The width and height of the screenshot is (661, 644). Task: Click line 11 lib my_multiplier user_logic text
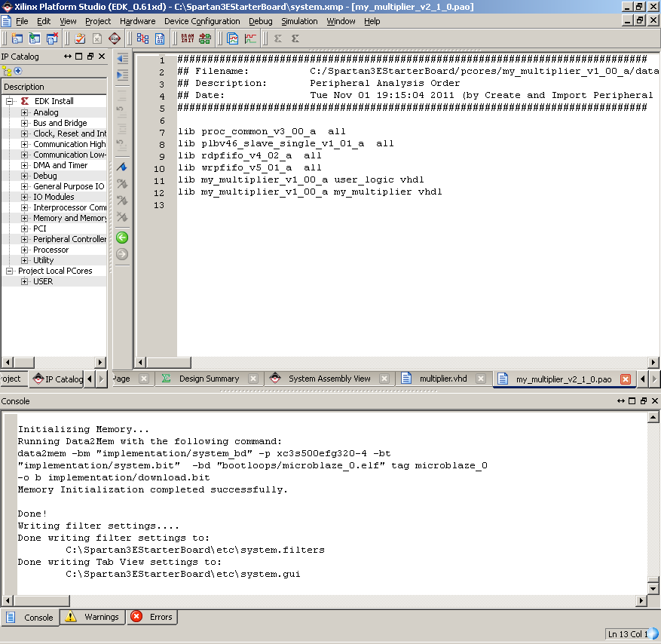301,180
